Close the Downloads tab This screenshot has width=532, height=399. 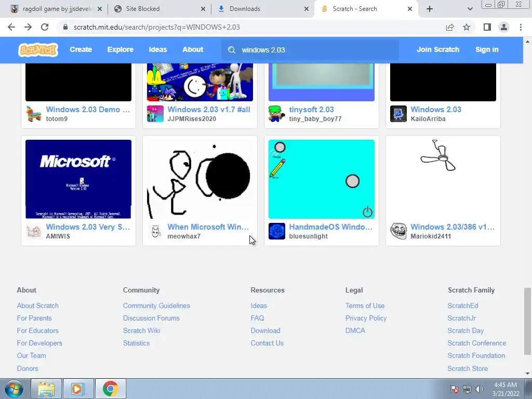pyautogui.click(x=307, y=9)
